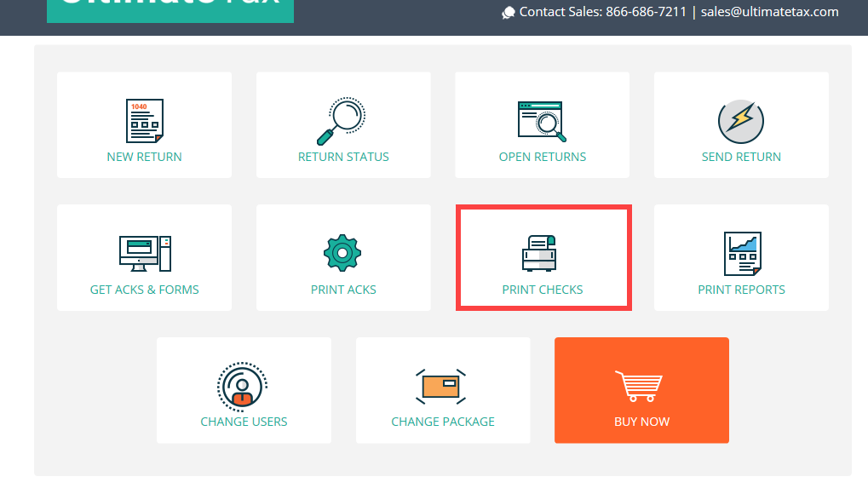Open the Print Checks highlighted tile

point(542,257)
